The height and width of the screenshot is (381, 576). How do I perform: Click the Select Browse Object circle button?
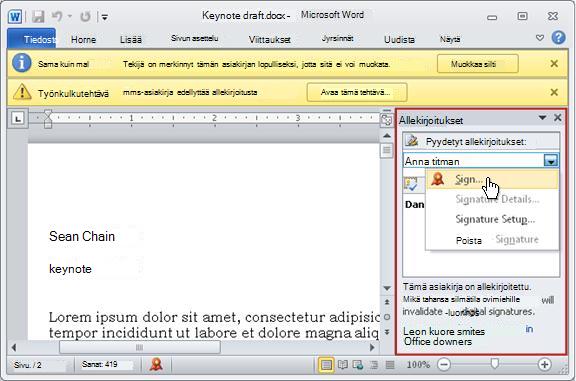387,317
